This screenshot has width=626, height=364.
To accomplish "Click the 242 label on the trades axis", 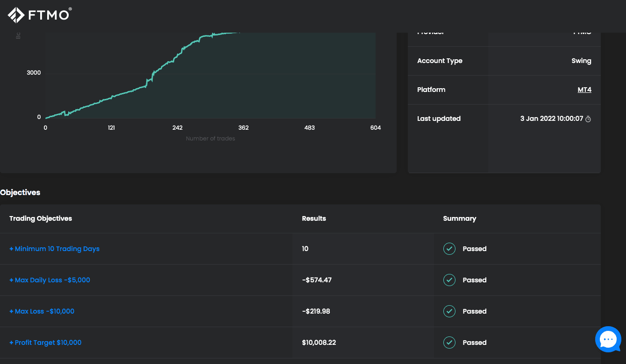I will [x=178, y=128].
